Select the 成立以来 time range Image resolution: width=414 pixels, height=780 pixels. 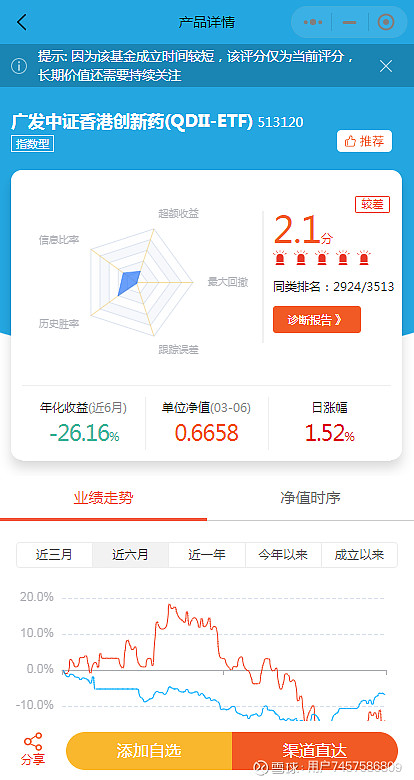click(x=359, y=555)
